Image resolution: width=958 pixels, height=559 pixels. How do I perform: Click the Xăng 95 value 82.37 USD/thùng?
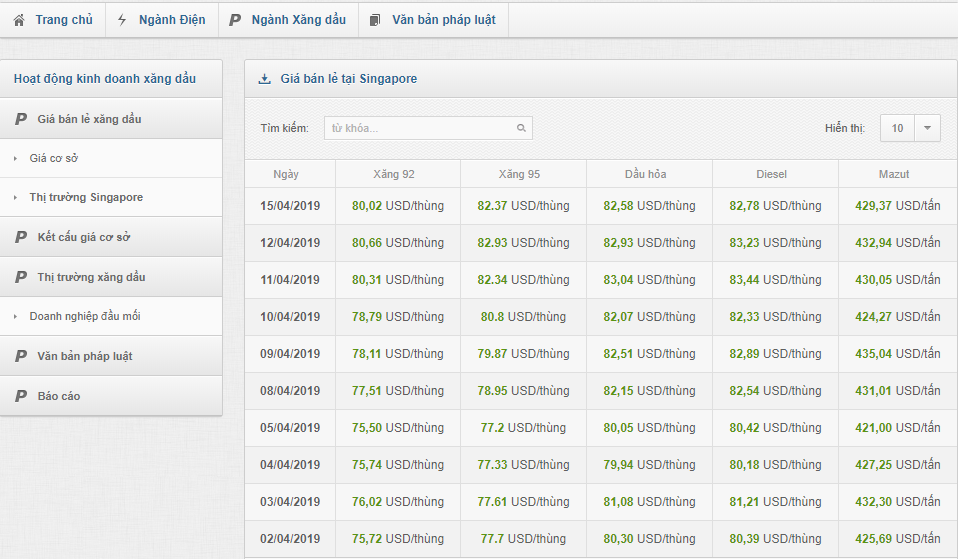[x=524, y=206]
